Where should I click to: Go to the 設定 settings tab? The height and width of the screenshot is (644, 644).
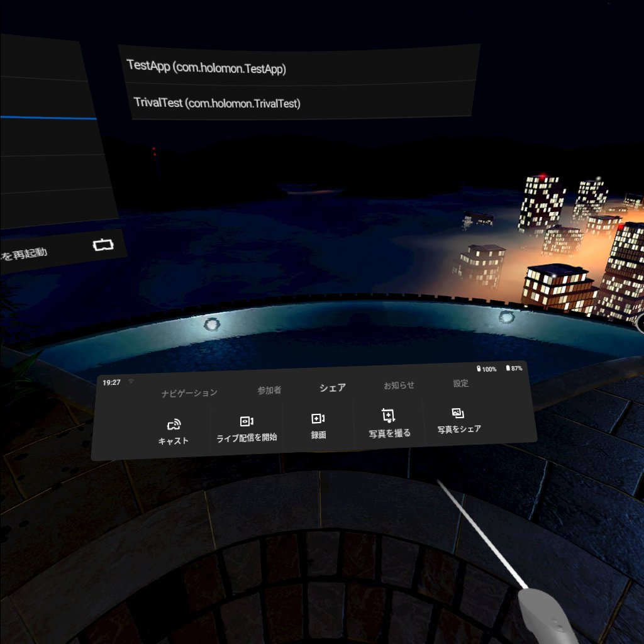(x=461, y=383)
